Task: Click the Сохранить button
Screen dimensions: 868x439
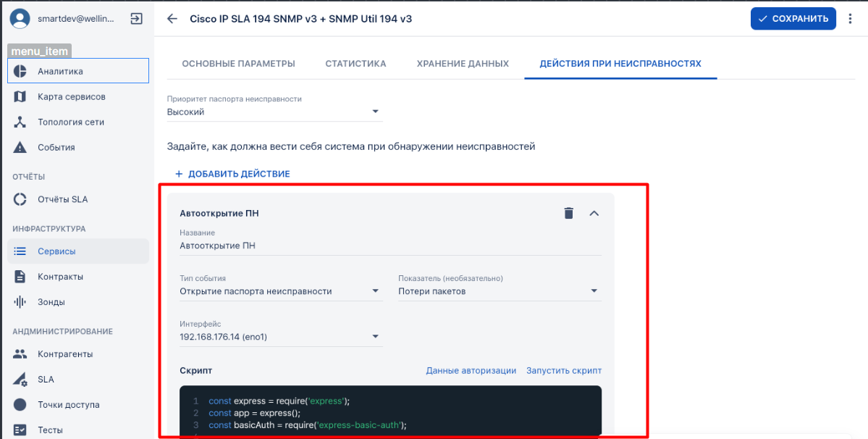Action: coord(793,19)
